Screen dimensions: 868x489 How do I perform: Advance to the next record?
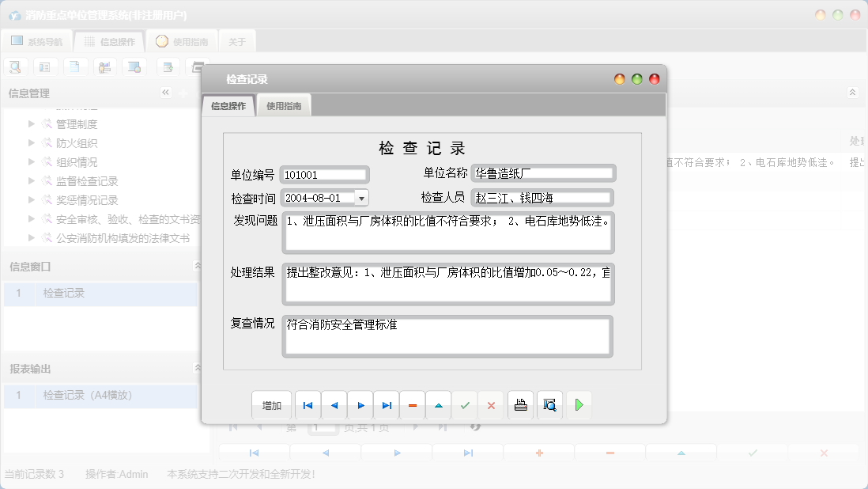pyautogui.click(x=360, y=404)
